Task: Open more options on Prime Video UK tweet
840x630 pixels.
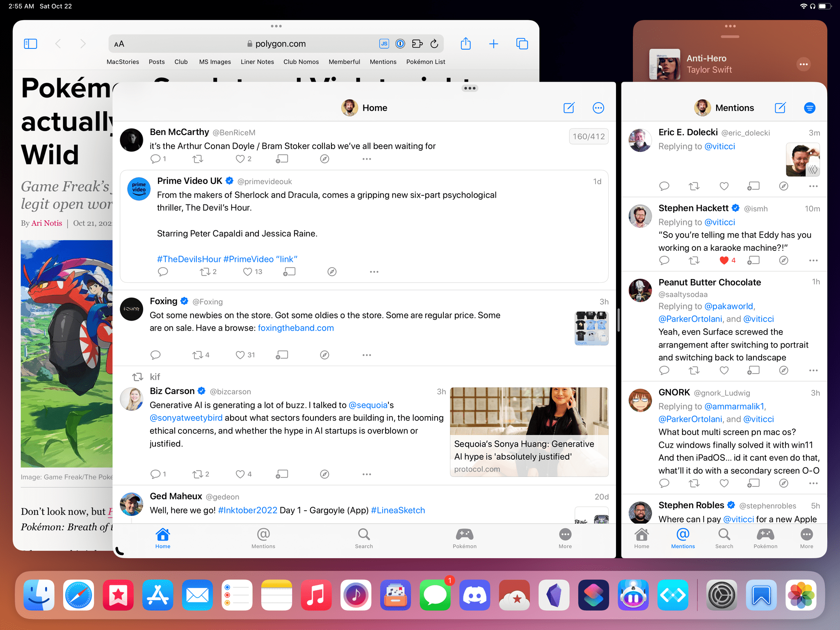Action: pyautogui.click(x=374, y=272)
